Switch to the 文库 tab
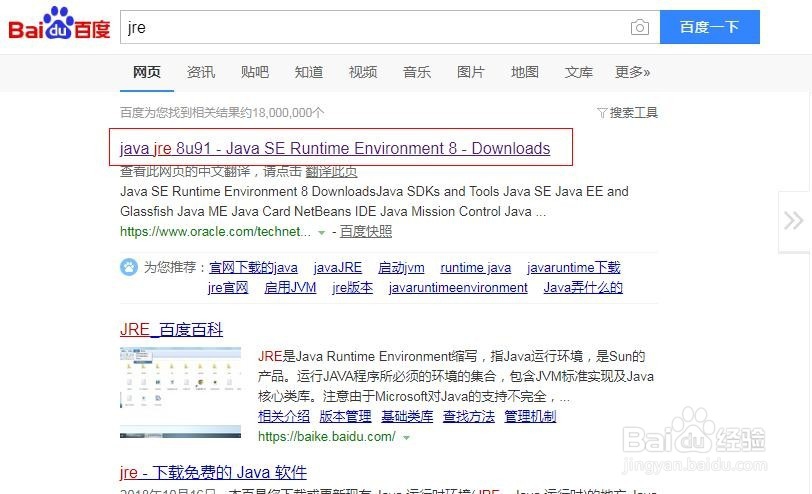 (x=578, y=72)
